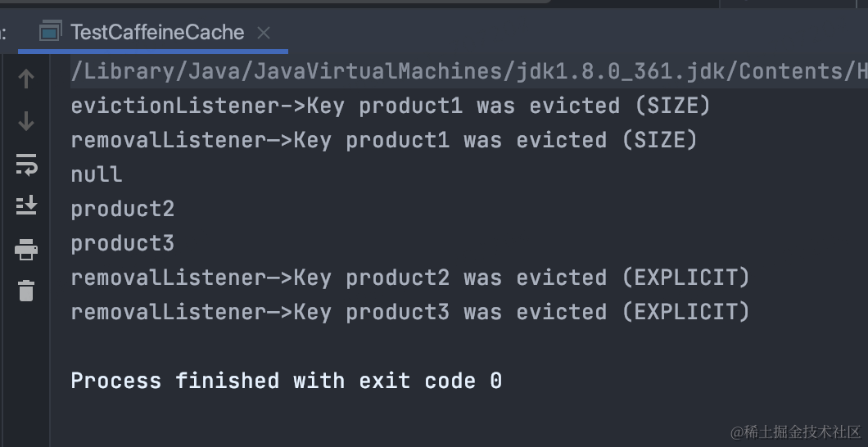Click the removalListener product1 (SIZE) line
The image size is (868, 447).
tap(383, 140)
